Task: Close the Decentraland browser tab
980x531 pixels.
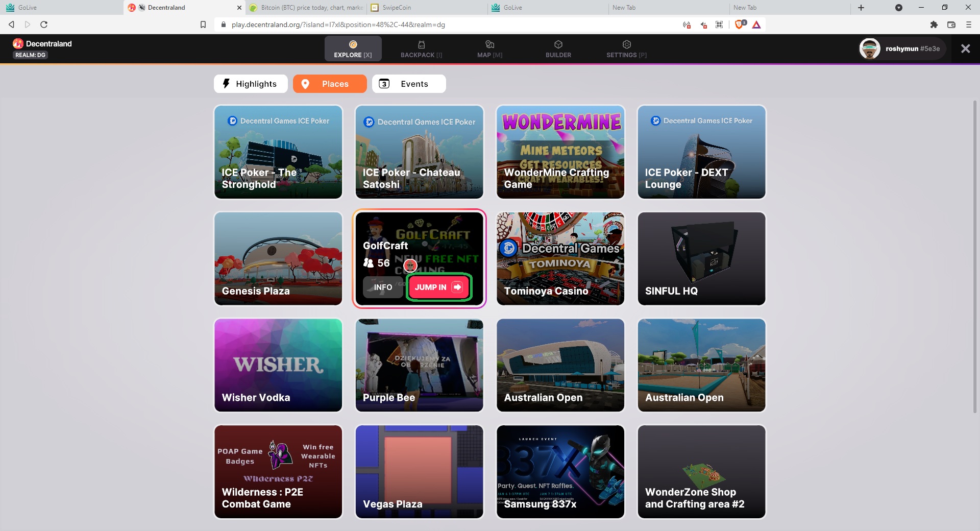Action: (239, 8)
